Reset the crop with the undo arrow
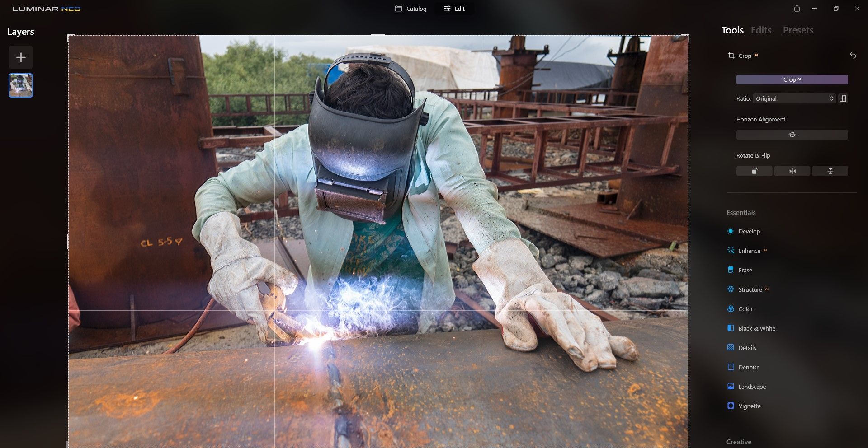This screenshot has height=448, width=868. (853, 55)
